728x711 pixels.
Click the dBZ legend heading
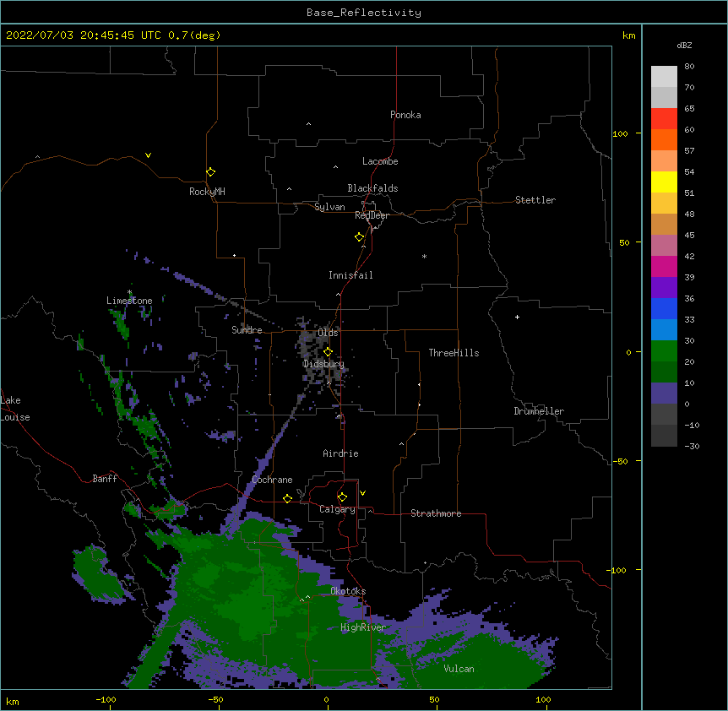click(x=684, y=45)
